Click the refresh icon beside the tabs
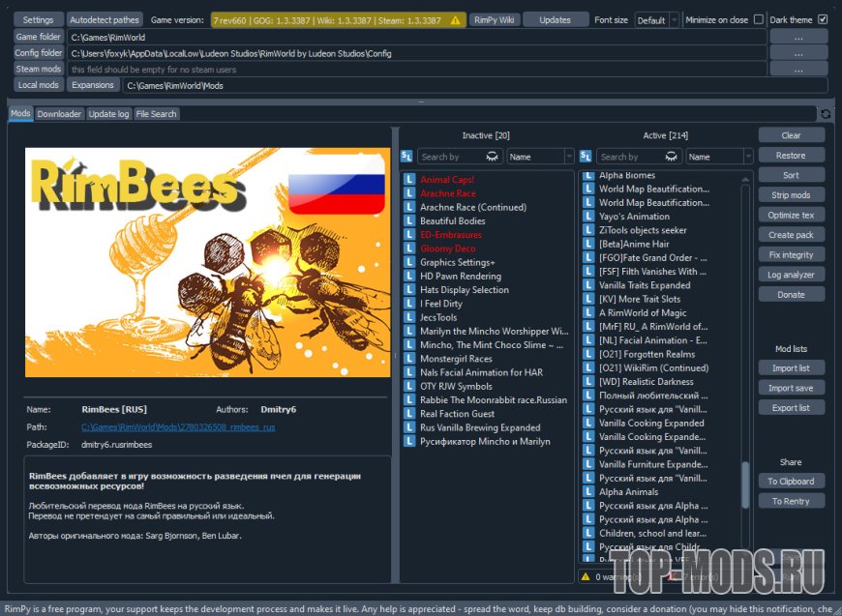 826,114
